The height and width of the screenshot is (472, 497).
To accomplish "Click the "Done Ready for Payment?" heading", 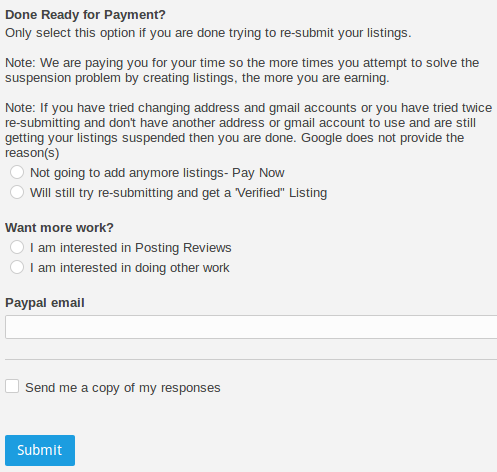I will pyautogui.click(x=85, y=15).
